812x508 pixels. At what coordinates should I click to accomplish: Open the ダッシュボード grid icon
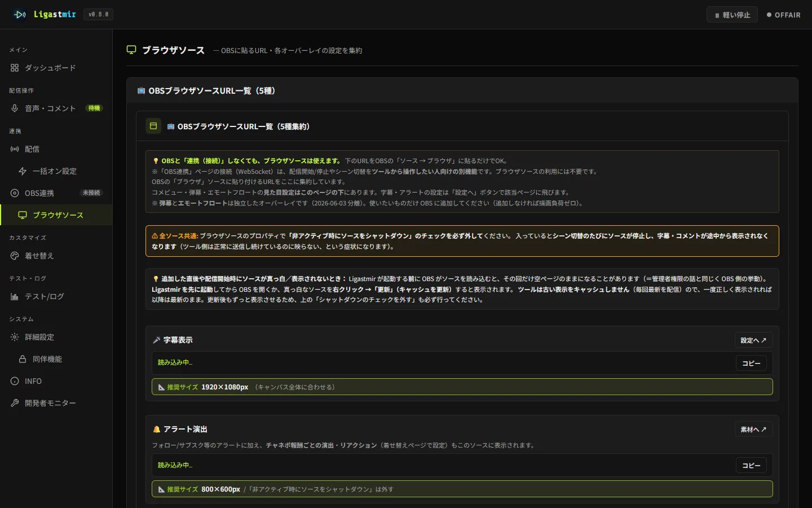click(x=15, y=68)
